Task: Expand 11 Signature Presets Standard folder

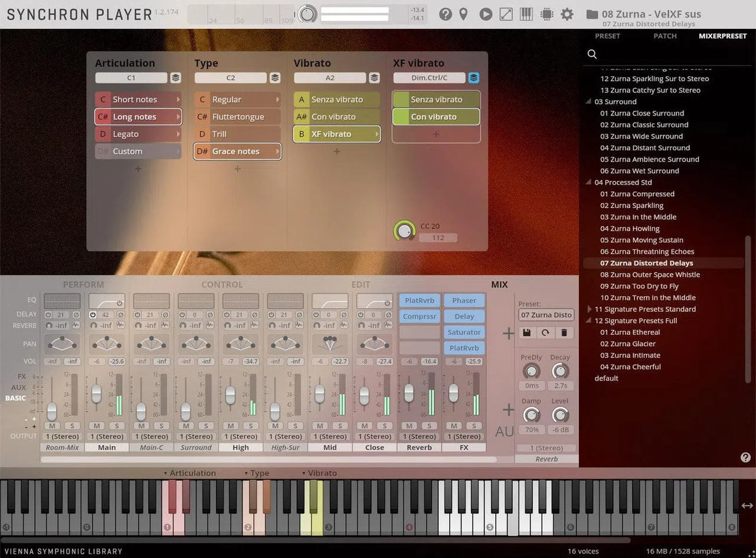Action: tap(589, 310)
